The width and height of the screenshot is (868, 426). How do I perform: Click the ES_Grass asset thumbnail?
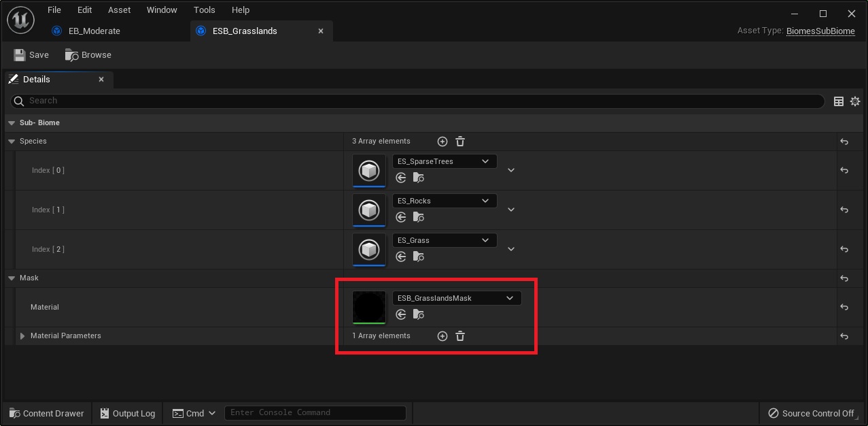pos(369,249)
